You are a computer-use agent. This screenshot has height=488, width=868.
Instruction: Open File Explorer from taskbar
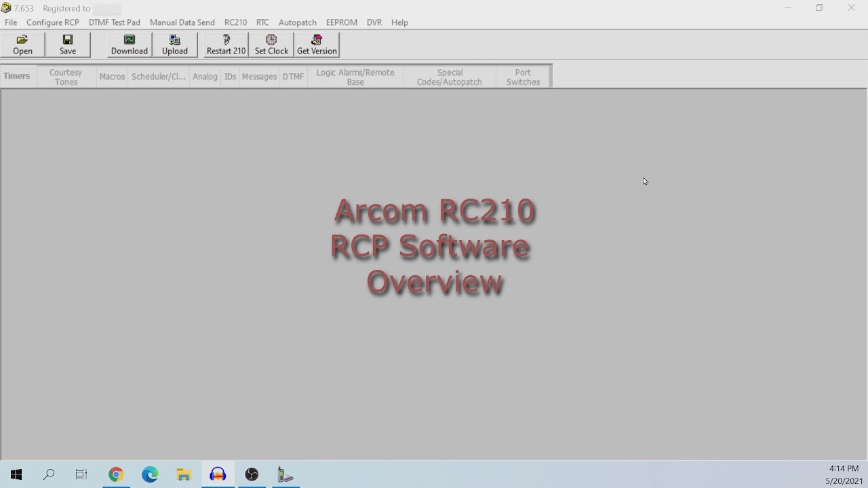[x=184, y=474]
